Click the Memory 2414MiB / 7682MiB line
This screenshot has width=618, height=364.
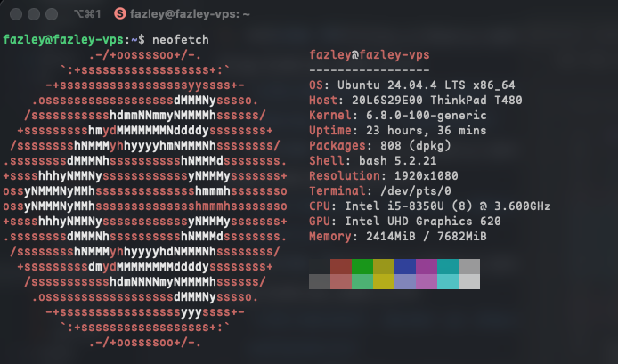(x=398, y=237)
